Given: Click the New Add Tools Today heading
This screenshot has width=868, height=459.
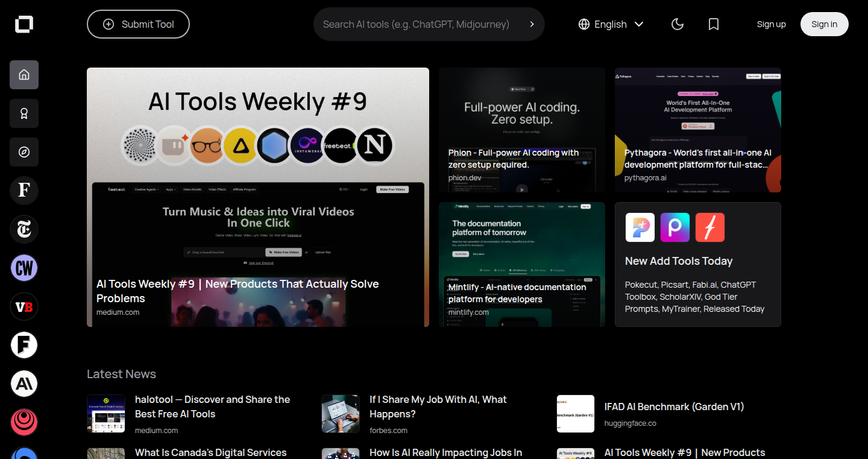Looking at the screenshot, I should (679, 261).
